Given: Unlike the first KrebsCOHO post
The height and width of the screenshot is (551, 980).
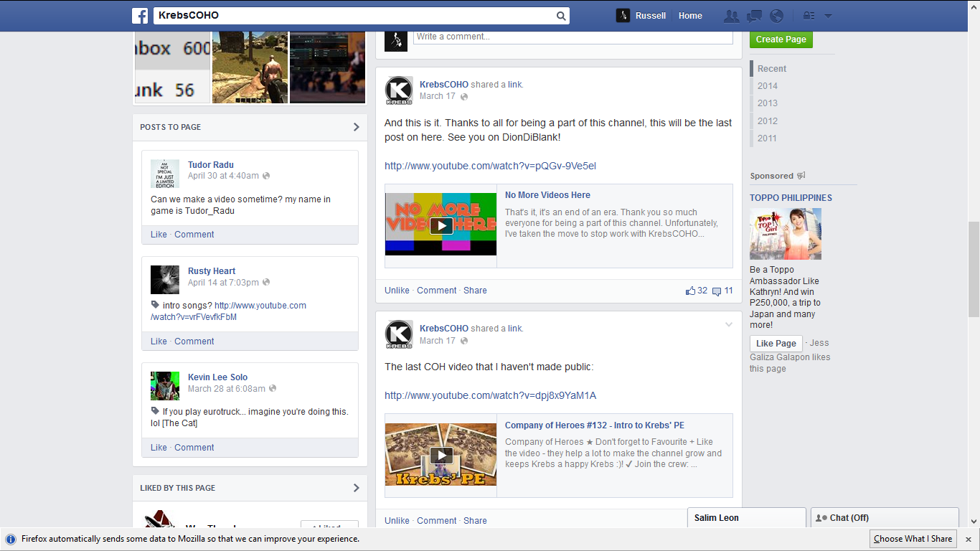Looking at the screenshot, I should (x=397, y=291).
